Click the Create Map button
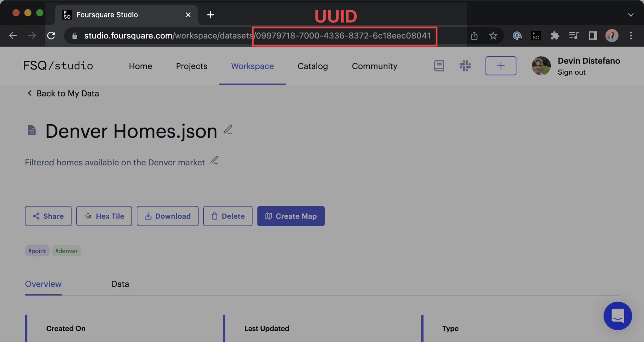The image size is (644, 342). point(291,216)
